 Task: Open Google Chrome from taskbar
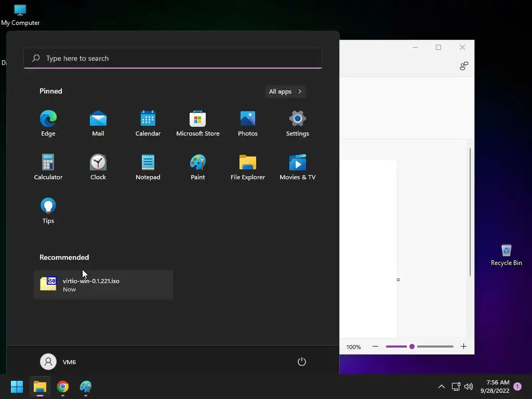click(x=63, y=387)
